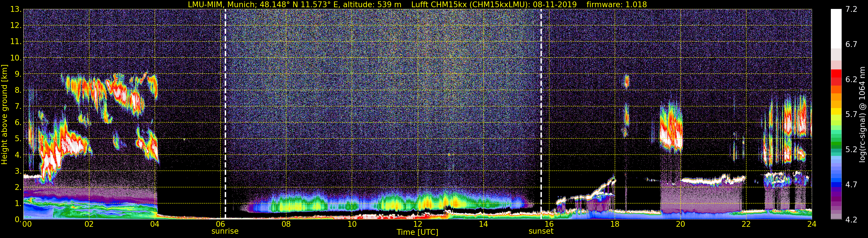Click the 'Time [UTC]' axis label

click(x=417, y=232)
